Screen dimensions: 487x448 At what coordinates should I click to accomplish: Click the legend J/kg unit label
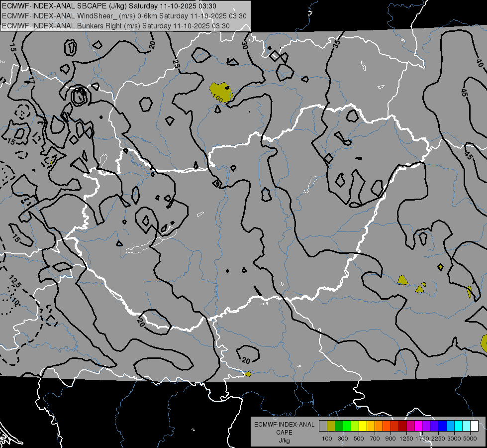point(284,441)
